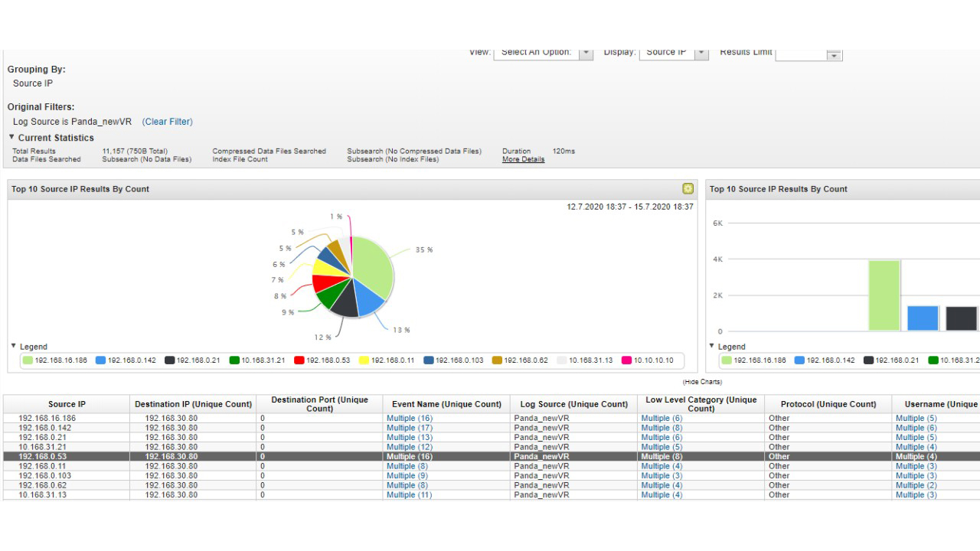This screenshot has height=551, width=980.
Task: Sort by the Source IP column header
Action: [67, 404]
